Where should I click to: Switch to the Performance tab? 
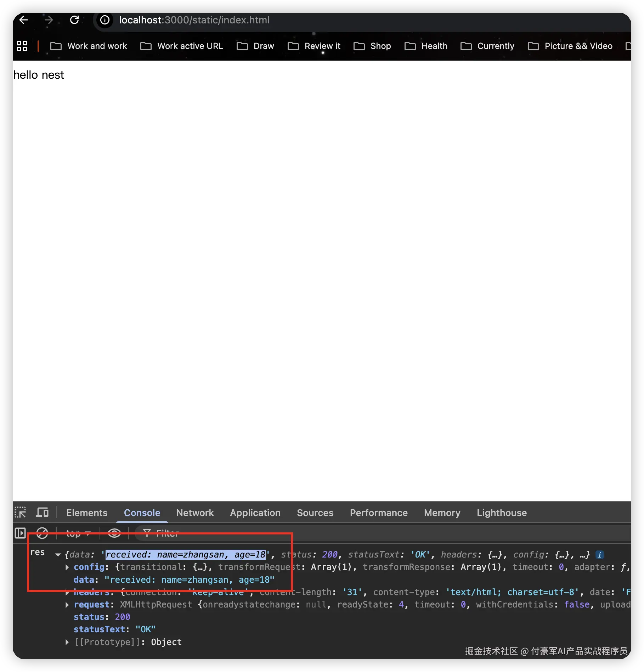coord(379,513)
